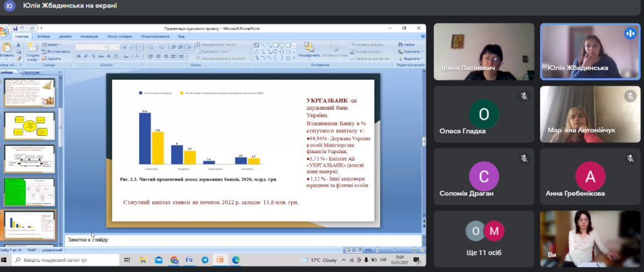Toggle Underline formatting button
Viewport: 644px width, 272px height.
pyautogui.click(x=93, y=56)
